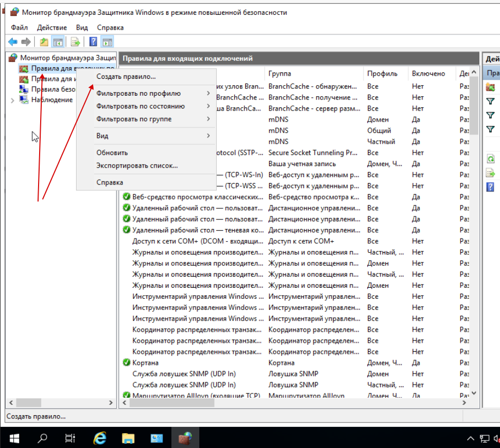Click the Ваша учетная запись group cell
This screenshot has width=500, height=448.
click(x=302, y=163)
